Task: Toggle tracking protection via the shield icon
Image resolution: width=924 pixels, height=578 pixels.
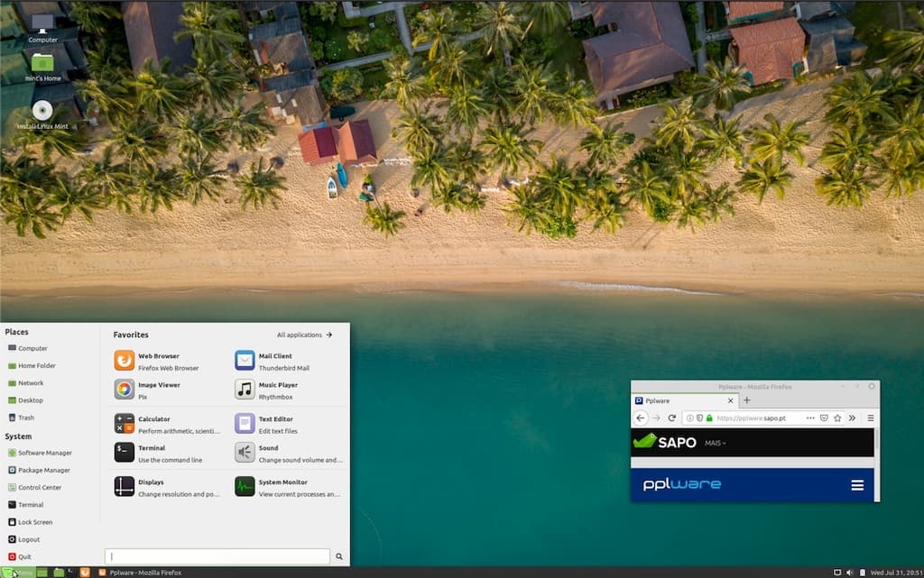Action: tap(698, 417)
